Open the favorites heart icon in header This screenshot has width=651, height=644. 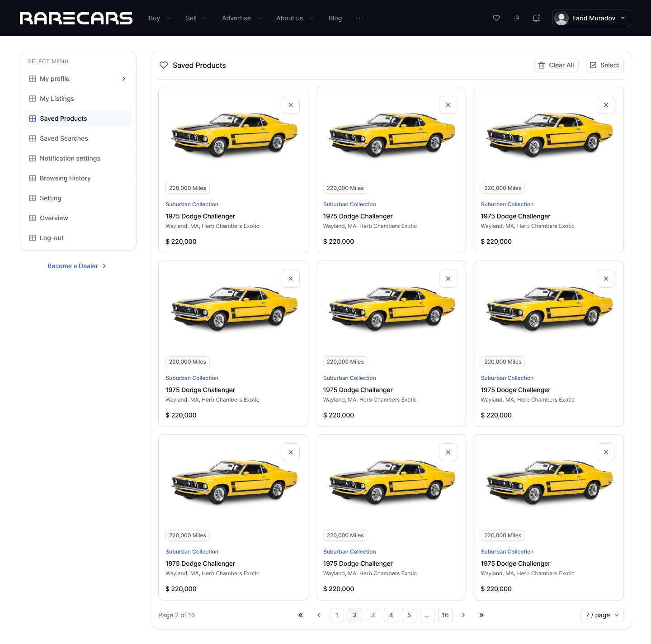coord(496,18)
